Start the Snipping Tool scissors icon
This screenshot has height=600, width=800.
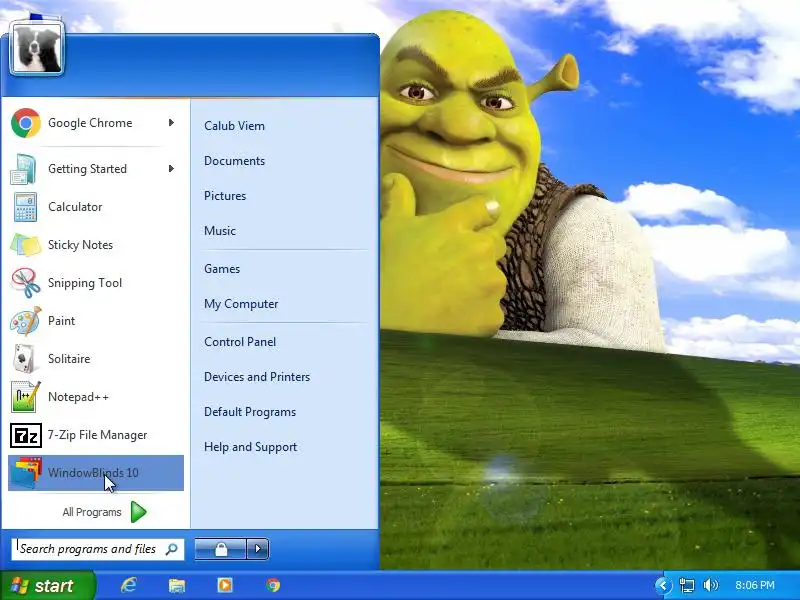26,283
